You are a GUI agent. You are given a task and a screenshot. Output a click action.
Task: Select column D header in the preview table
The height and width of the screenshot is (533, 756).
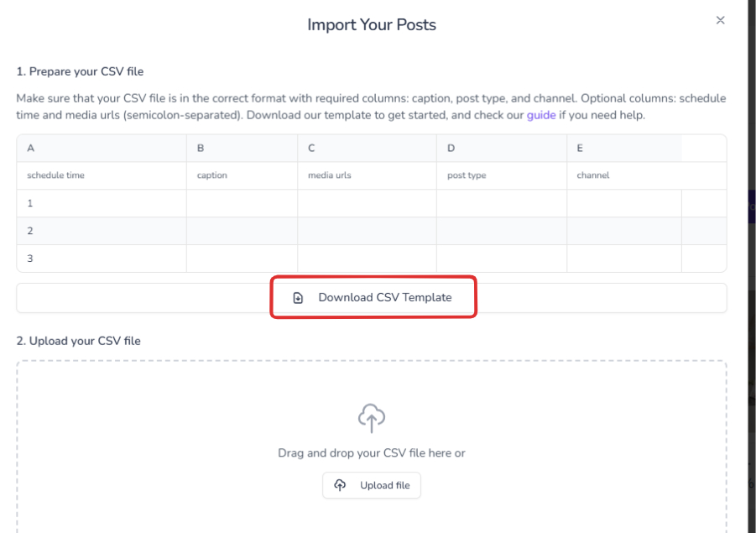tap(451, 149)
